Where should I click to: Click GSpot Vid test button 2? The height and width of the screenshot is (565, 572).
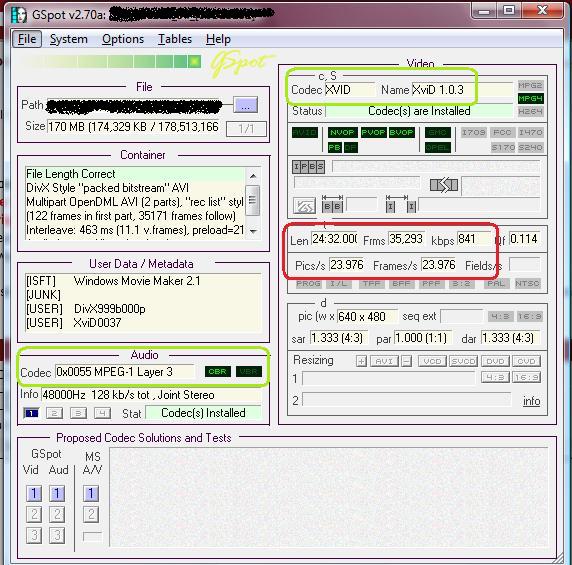coord(34,514)
